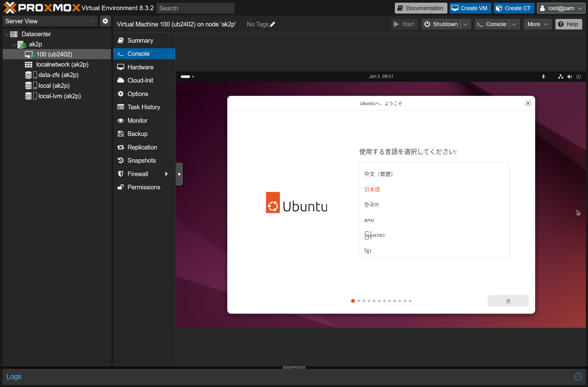Open the Replication tab
588x387 pixels.
[x=144, y=147]
